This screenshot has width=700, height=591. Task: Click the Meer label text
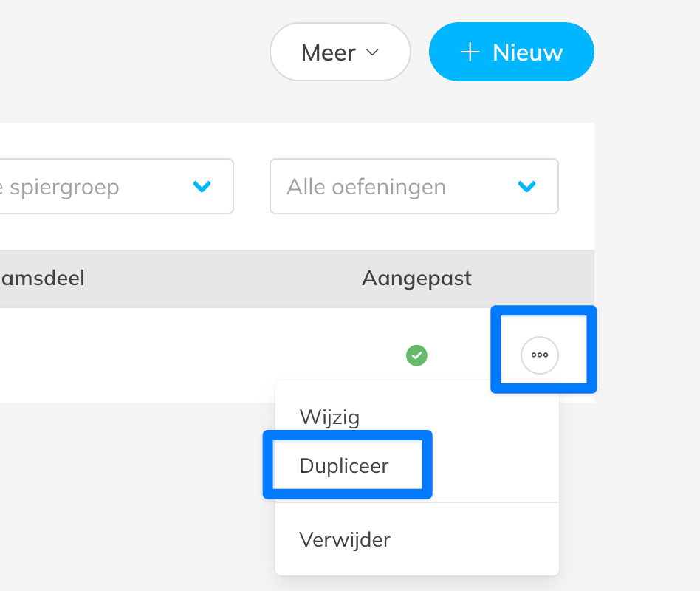(x=329, y=52)
